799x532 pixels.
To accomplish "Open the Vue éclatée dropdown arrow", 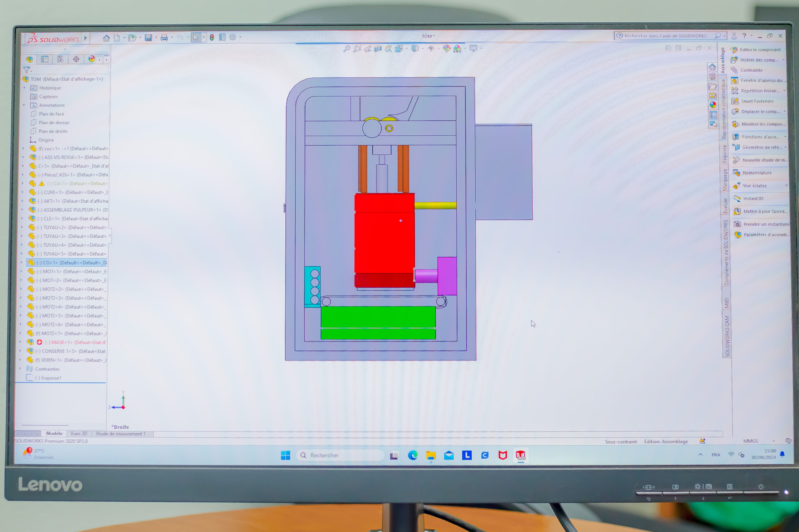I will (x=786, y=186).
